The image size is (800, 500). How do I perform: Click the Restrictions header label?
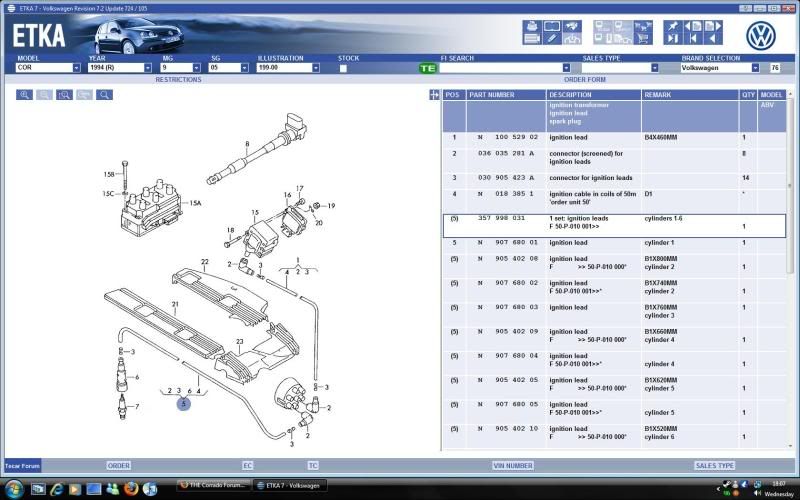pyautogui.click(x=178, y=79)
